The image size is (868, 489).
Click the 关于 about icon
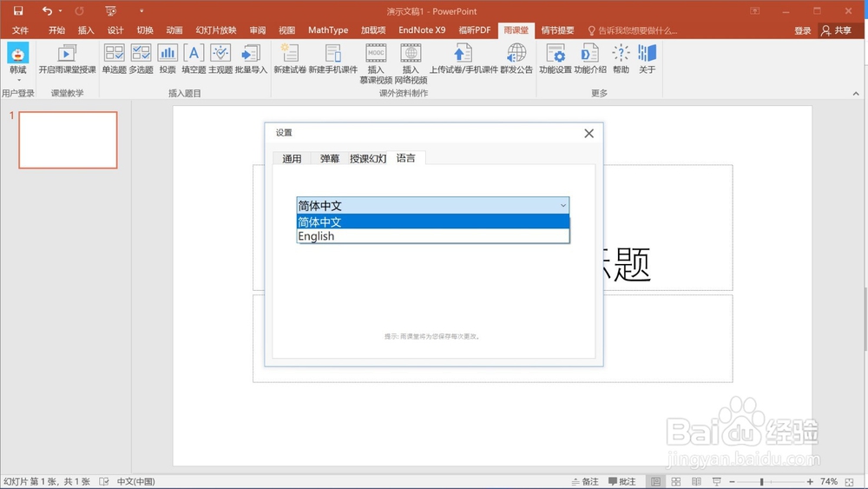coord(647,54)
